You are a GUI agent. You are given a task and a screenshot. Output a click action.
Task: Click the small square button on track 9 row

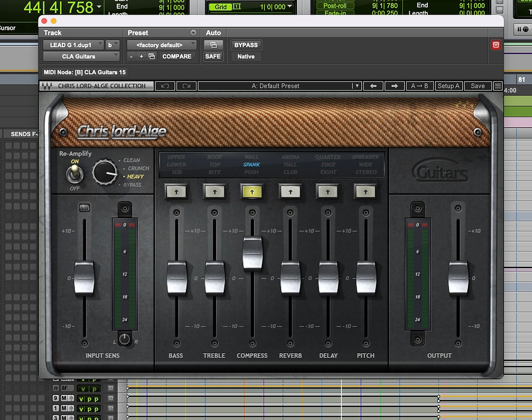[x=111, y=398]
